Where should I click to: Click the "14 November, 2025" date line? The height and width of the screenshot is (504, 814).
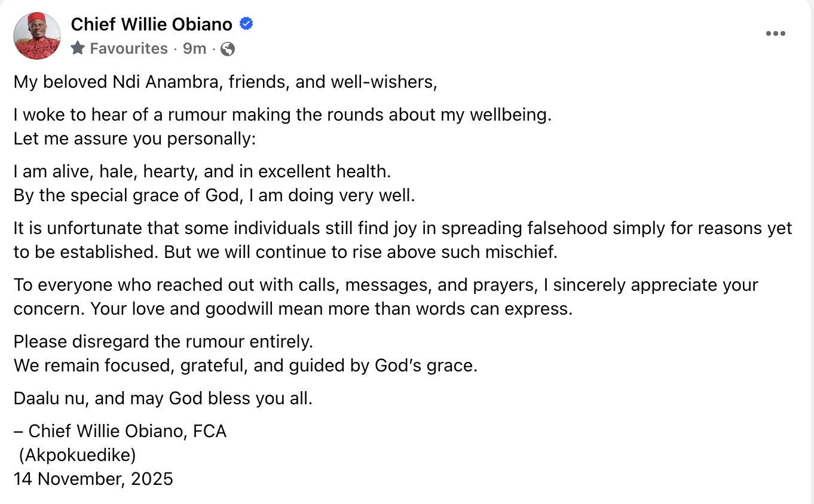pyautogui.click(x=93, y=479)
